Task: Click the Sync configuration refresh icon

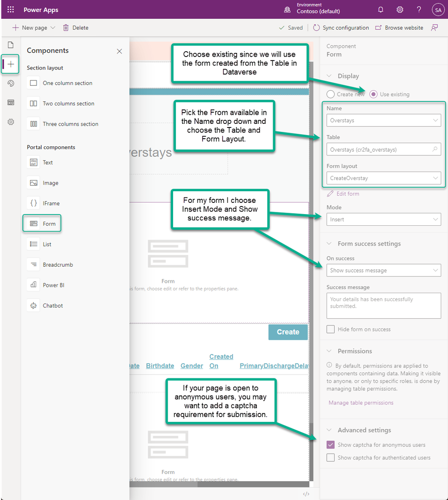Action: [x=316, y=28]
